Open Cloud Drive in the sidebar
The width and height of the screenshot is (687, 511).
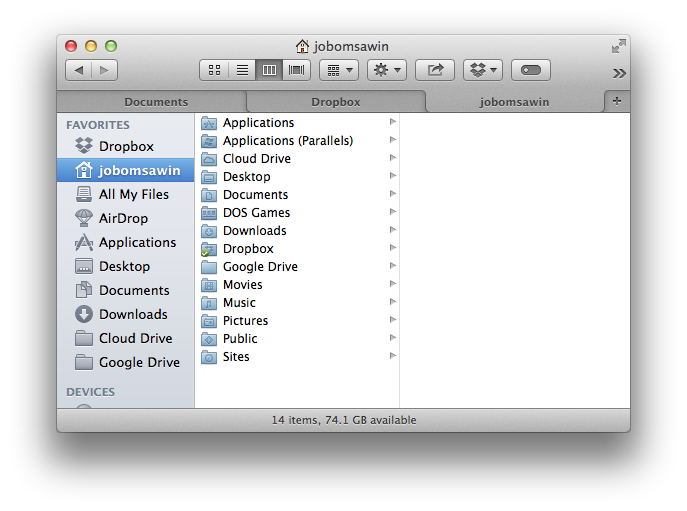(126, 338)
